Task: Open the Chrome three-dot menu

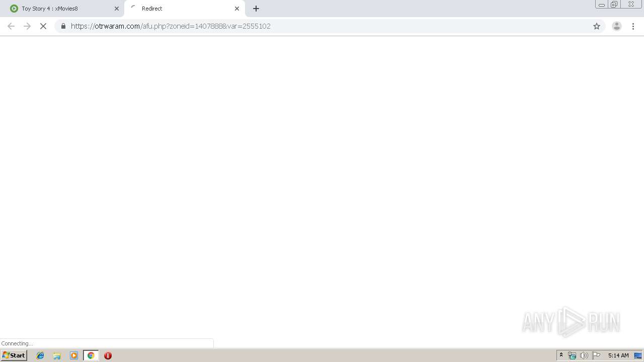Action: 633,26
